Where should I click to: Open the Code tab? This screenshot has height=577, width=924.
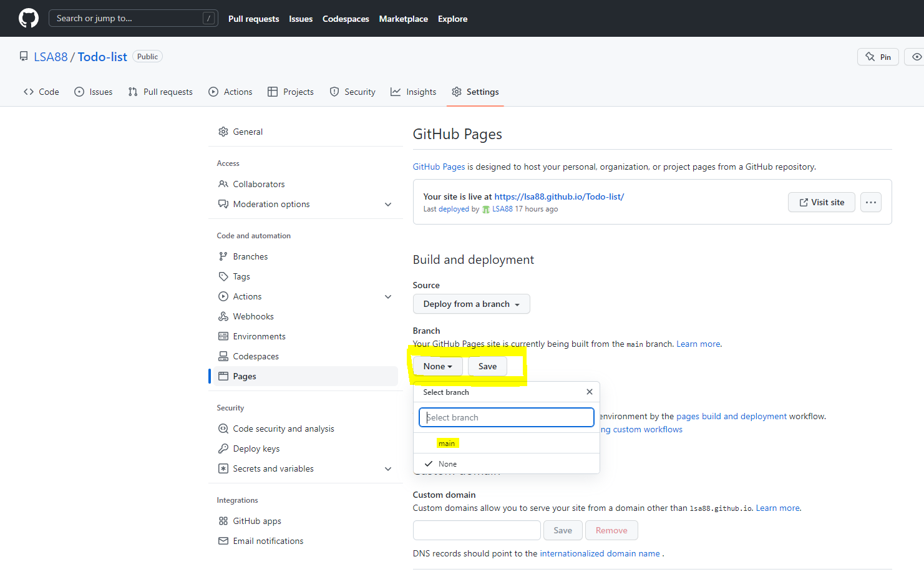click(x=41, y=92)
